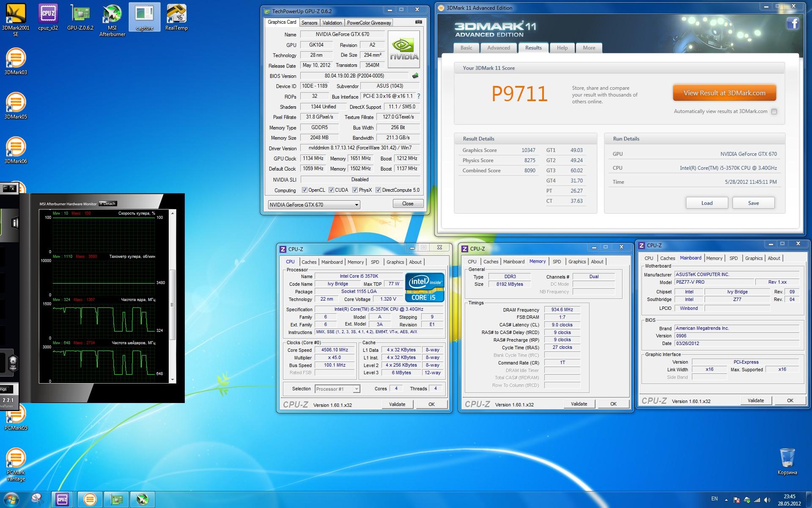This screenshot has width=812, height=508.
Task: Click the Afterburner info 'i' button
Action: (x=15, y=223)
